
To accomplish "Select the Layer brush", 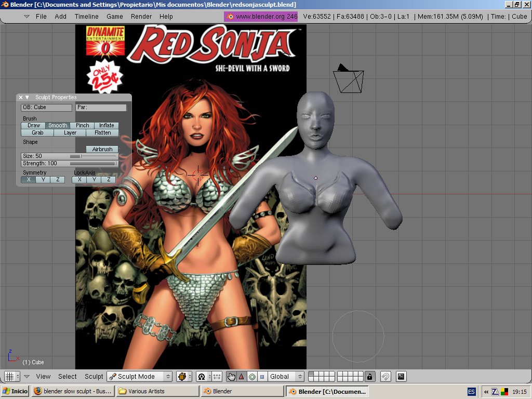I will [70, 133].
